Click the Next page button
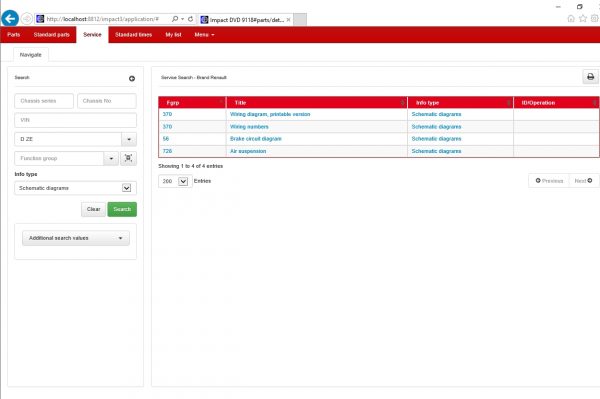Screen dimensions: 600x399 (x=584, y=181)
